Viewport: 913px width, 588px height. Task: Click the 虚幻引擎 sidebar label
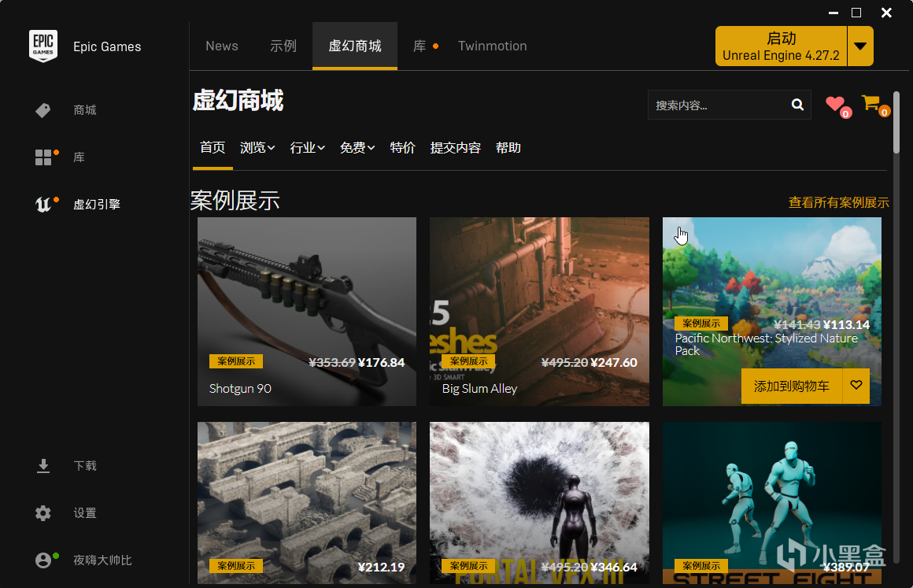[x=97, y=205]
